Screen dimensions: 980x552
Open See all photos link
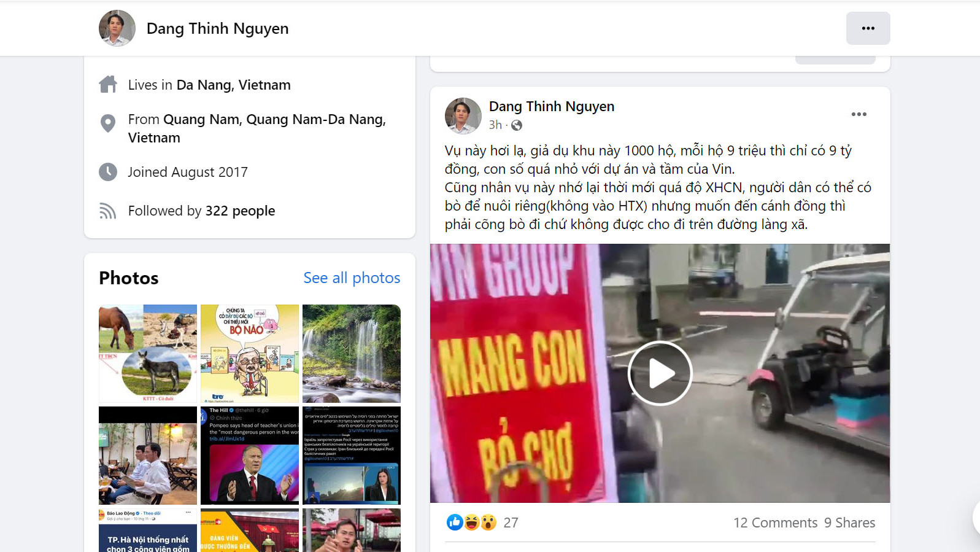(352, 278)
